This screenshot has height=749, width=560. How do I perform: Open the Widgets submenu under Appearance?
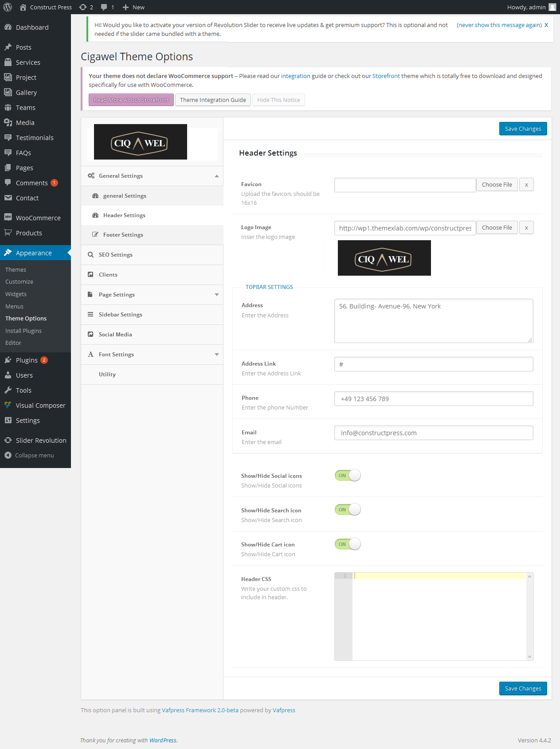pyautogui.click(x=16, y=294)
